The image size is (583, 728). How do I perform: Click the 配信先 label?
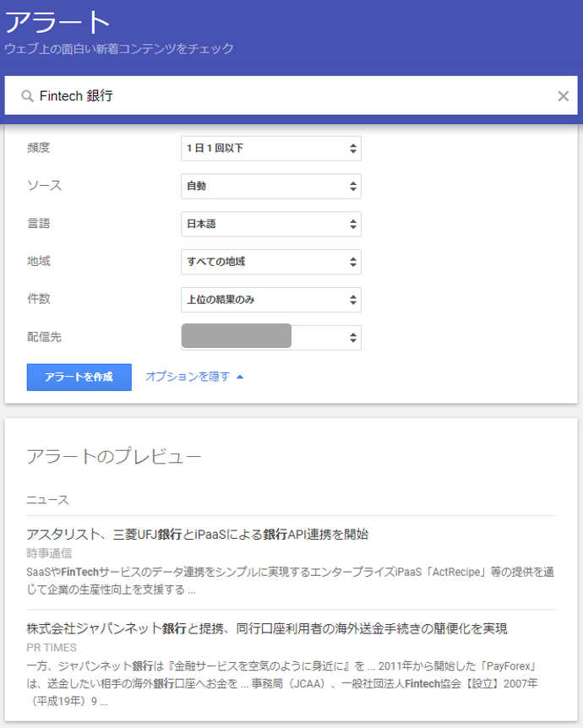(44, 337)
